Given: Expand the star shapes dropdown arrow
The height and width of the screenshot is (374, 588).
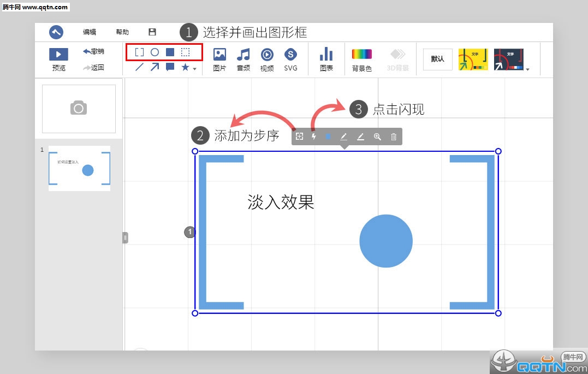Looking at the screenshot, I should pos(194,69).
